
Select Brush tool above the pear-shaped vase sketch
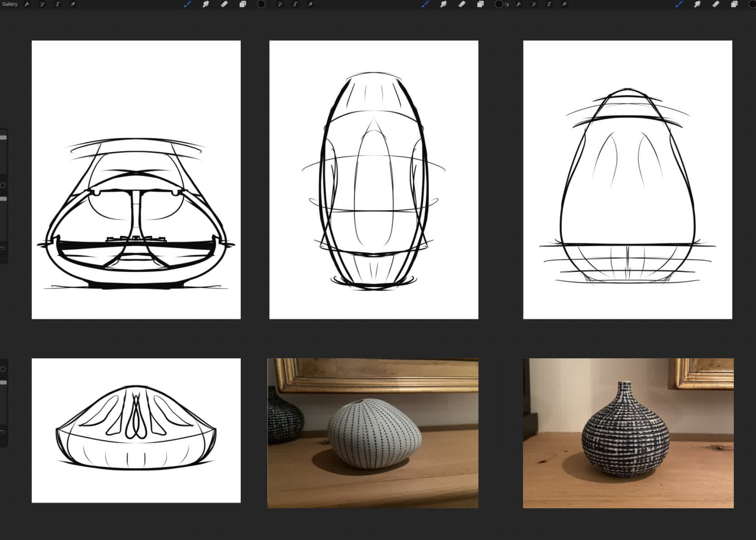pos(679,4)
